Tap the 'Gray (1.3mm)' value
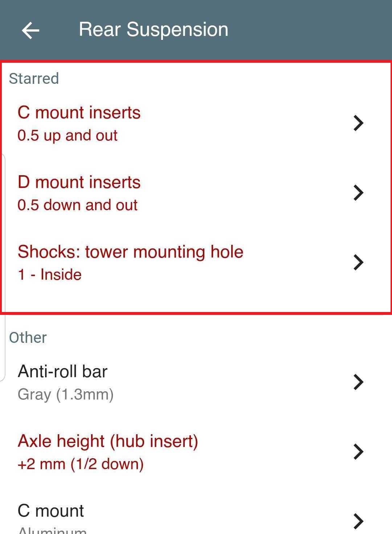Image resolution: width=392 pixels, height=534 pixels. point(66,394)
